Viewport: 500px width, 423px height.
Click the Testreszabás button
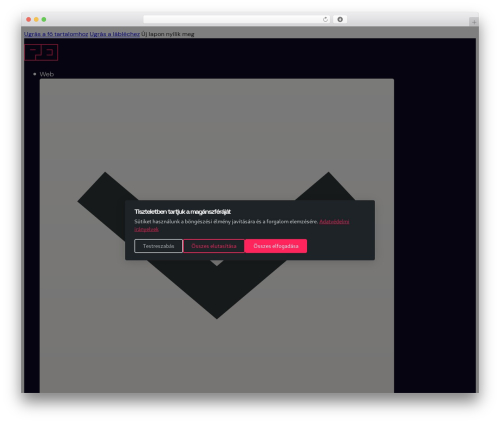click(x=158, y=246)
